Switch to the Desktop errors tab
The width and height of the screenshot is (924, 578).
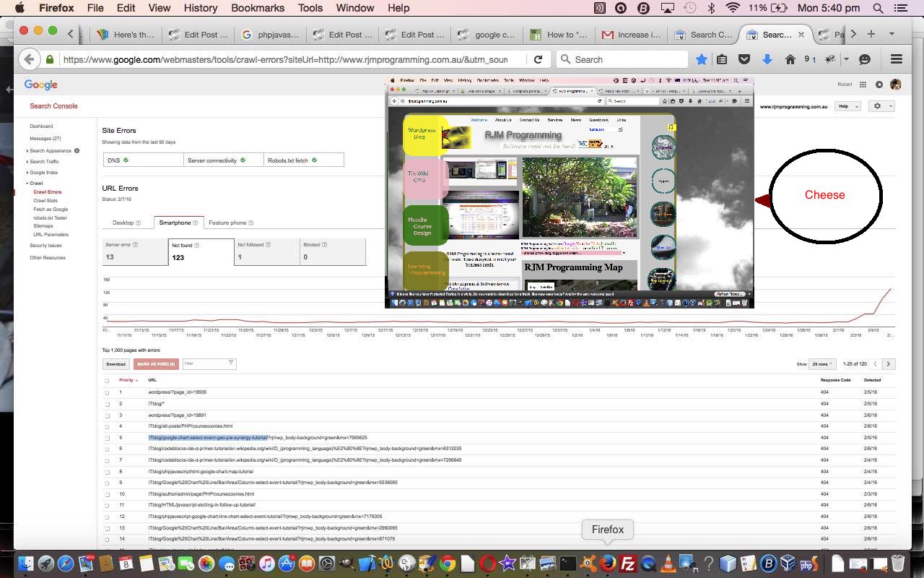pos(127,223)
